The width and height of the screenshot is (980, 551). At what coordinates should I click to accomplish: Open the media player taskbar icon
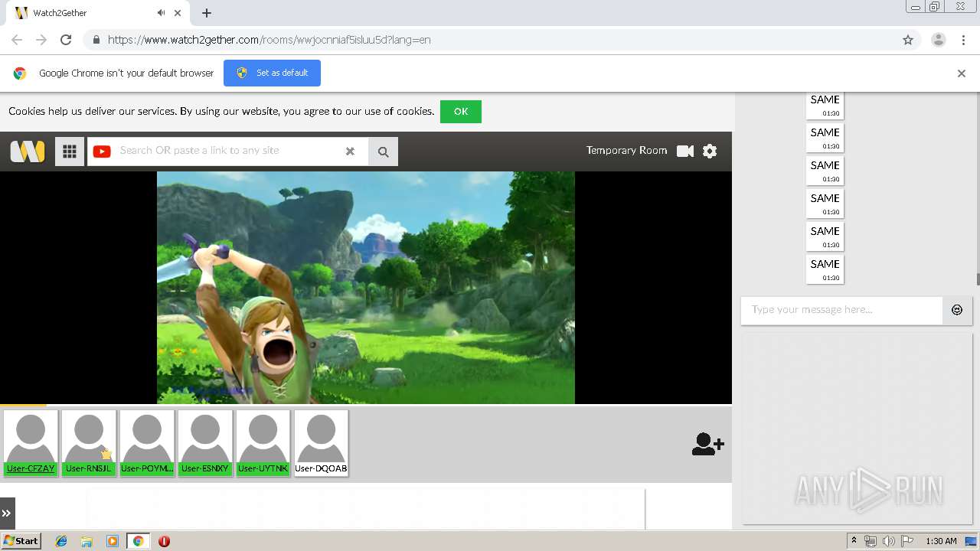pos(113,541)
